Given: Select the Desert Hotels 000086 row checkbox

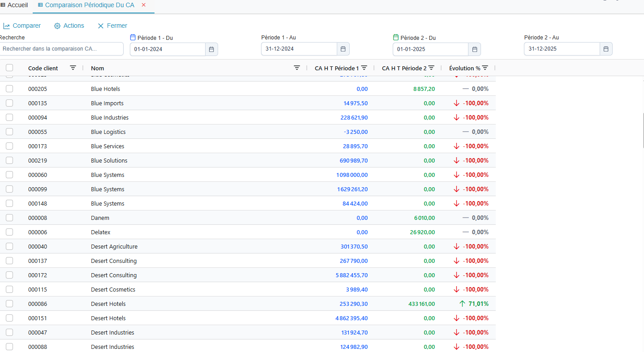Looking at the screenshot, I should pyautogui.click(x=9, y=304).
